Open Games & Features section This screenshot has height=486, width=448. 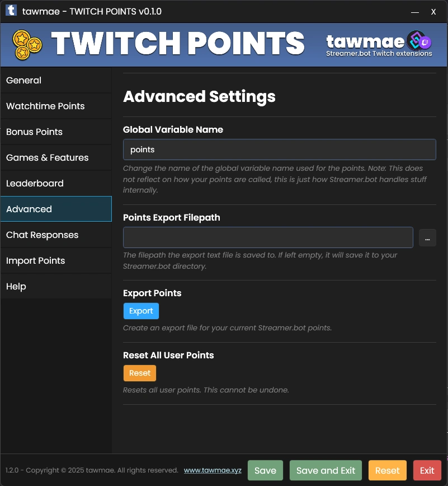(x=56, y=157)
